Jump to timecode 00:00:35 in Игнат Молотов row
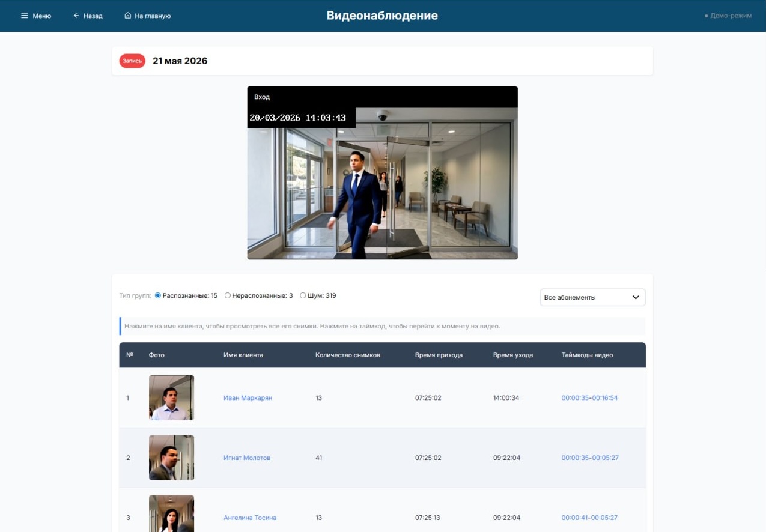The image size is (766, 532). (575, 458)
